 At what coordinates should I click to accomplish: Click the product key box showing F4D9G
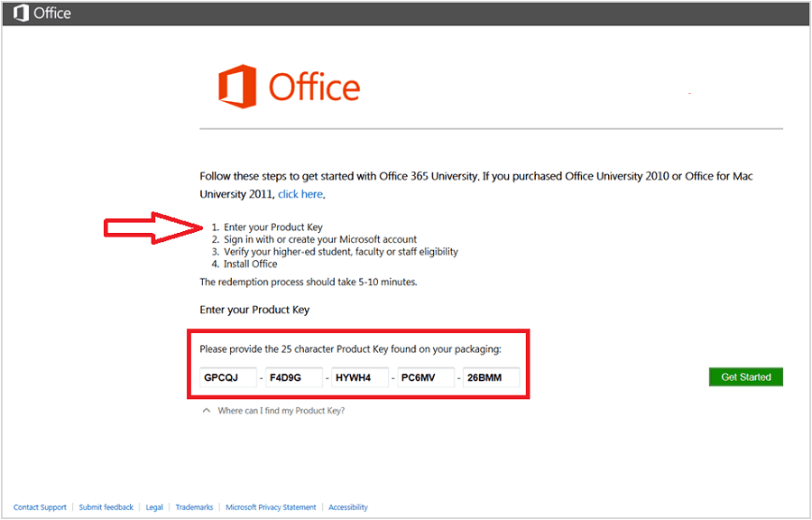tap(292, 377)
